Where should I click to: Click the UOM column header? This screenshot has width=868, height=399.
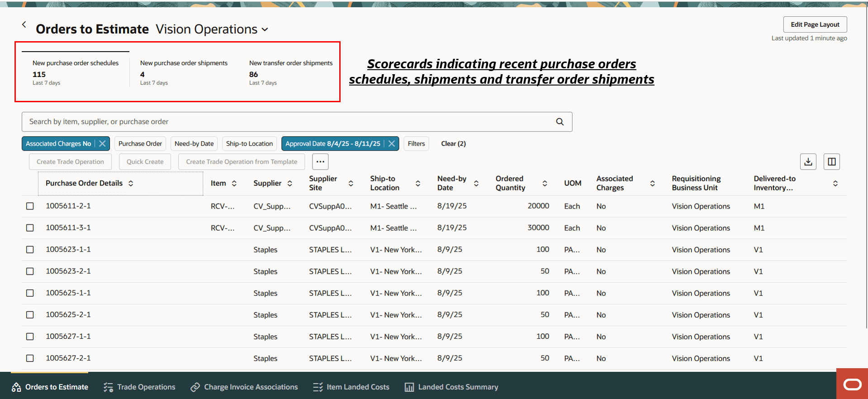(x=573, y=183)
